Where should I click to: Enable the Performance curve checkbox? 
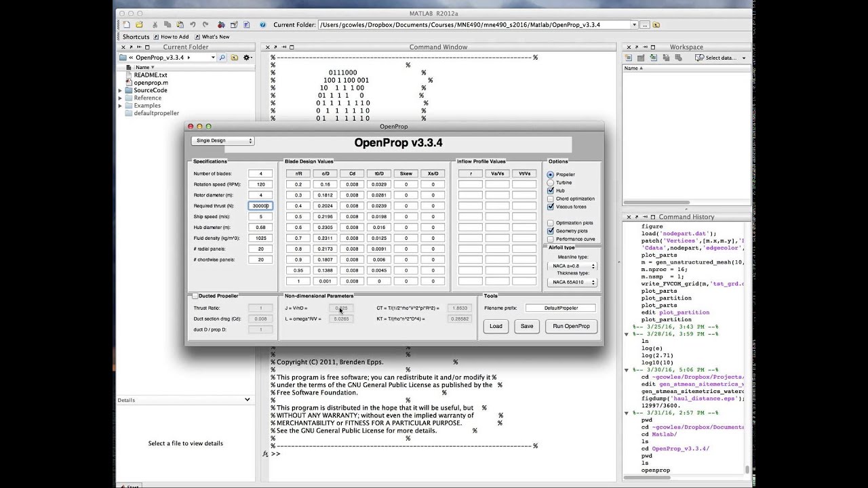click(551, 239)
